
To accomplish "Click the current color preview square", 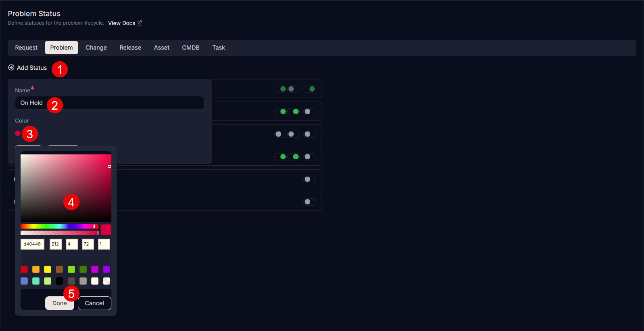I will (106, 230).
